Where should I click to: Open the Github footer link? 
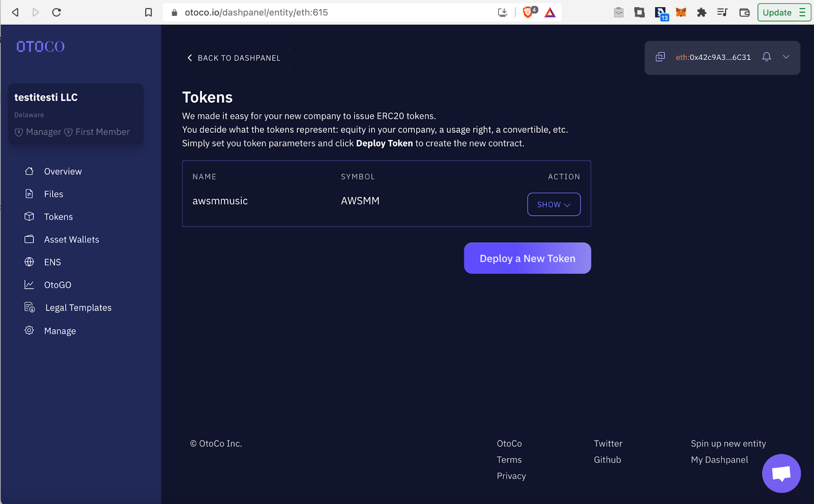click(x=607, y=460)
